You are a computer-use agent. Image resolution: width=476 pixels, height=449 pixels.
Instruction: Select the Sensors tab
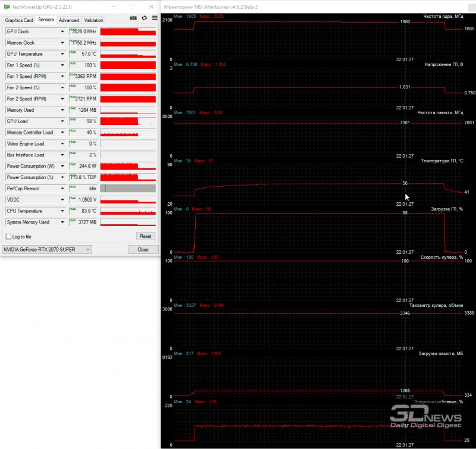pos(46,20)
